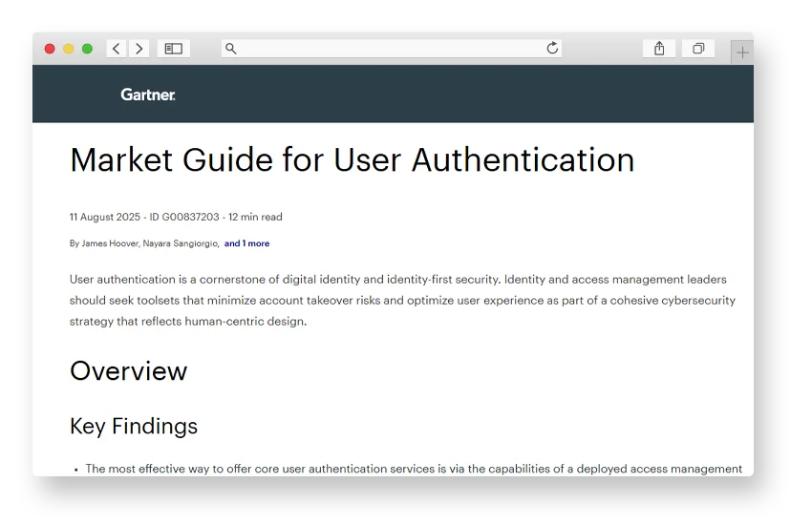The width and height of the screenshot is (812, 525).
Task: Click the green fullscreen window button
Action: coord(87,49)
